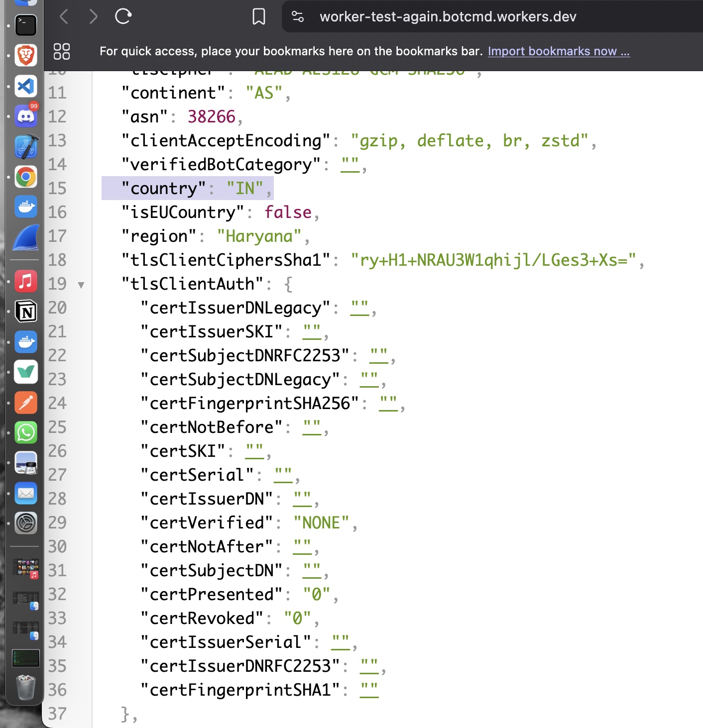Click the Docker icon directly below Notion
The image size is (703, 728).
coord(26,342)
